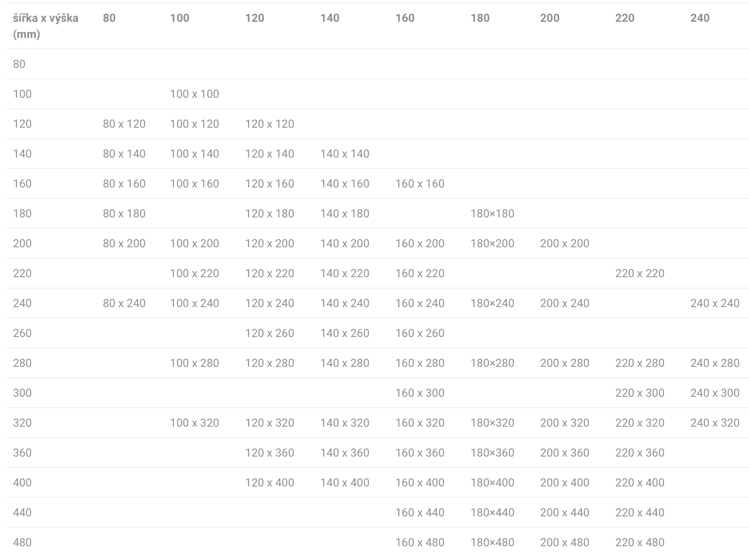Click the 200 x 200 size entry
Viewport: 749px width, 560px height.
point(564,243)
